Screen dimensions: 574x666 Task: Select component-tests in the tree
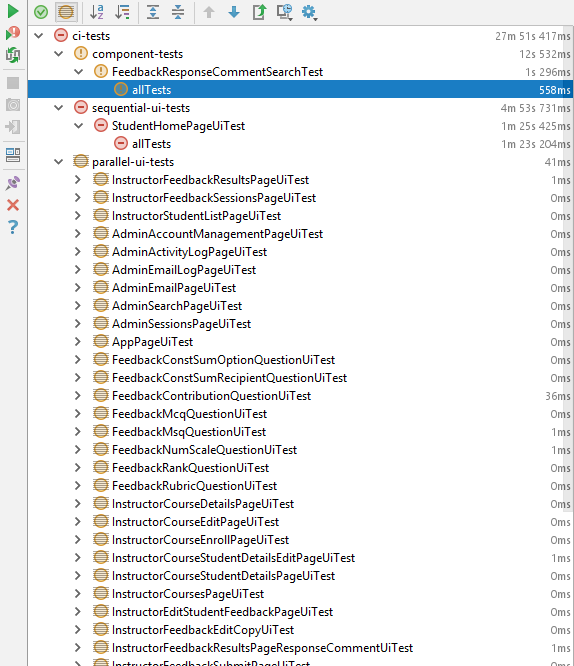tap(300, 54)
